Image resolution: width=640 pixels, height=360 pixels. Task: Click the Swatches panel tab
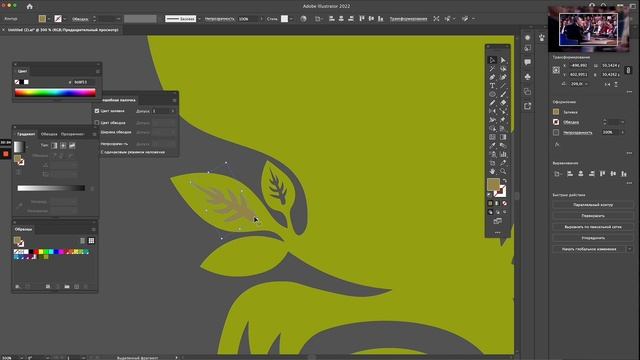23,229
